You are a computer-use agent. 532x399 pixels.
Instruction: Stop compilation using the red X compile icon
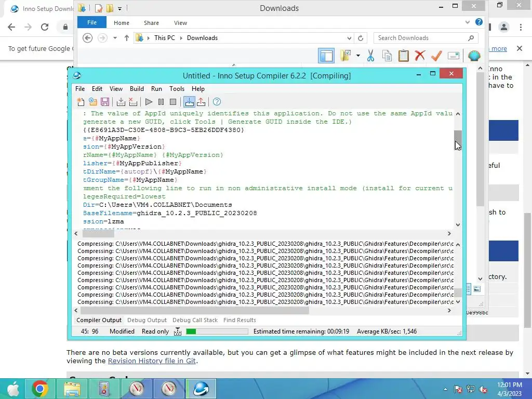[x=133, y=102]
